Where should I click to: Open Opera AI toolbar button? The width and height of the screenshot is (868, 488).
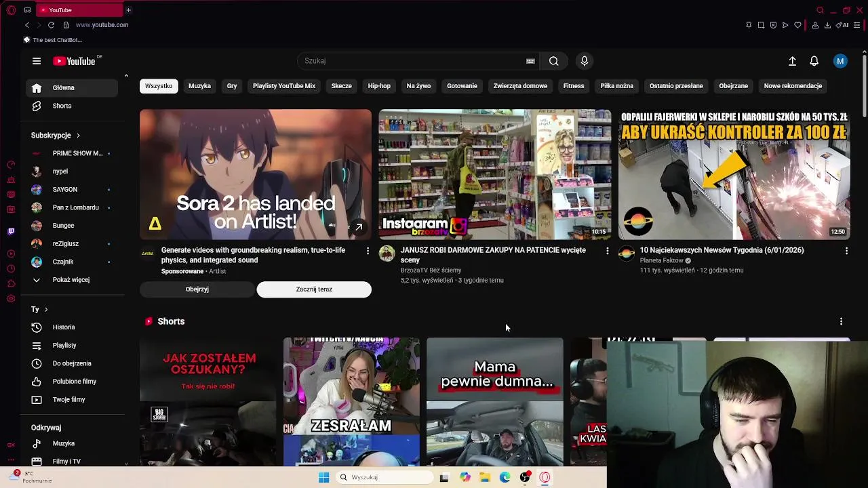pos(842,25)
